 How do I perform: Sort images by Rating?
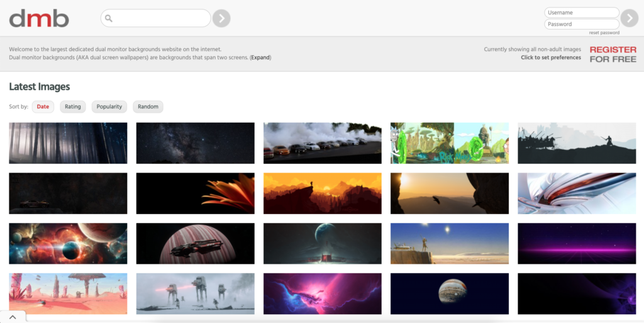tap(73, 106)
